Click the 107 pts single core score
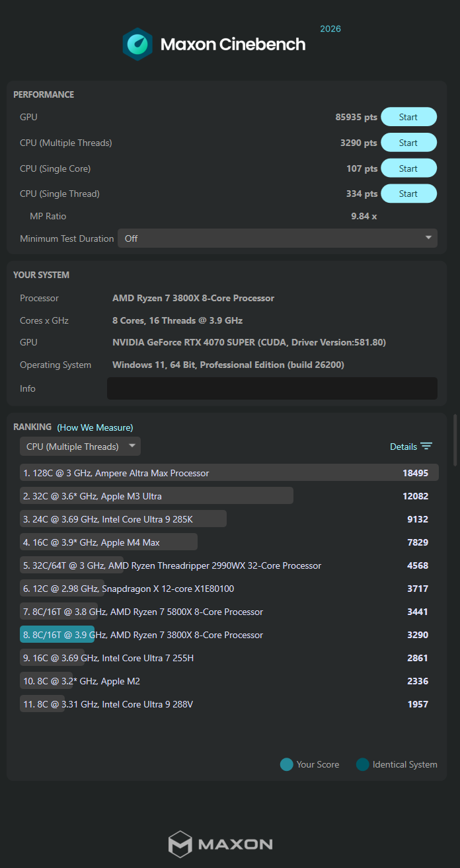This screenshot has height=868, width=460. coord(362,168)
